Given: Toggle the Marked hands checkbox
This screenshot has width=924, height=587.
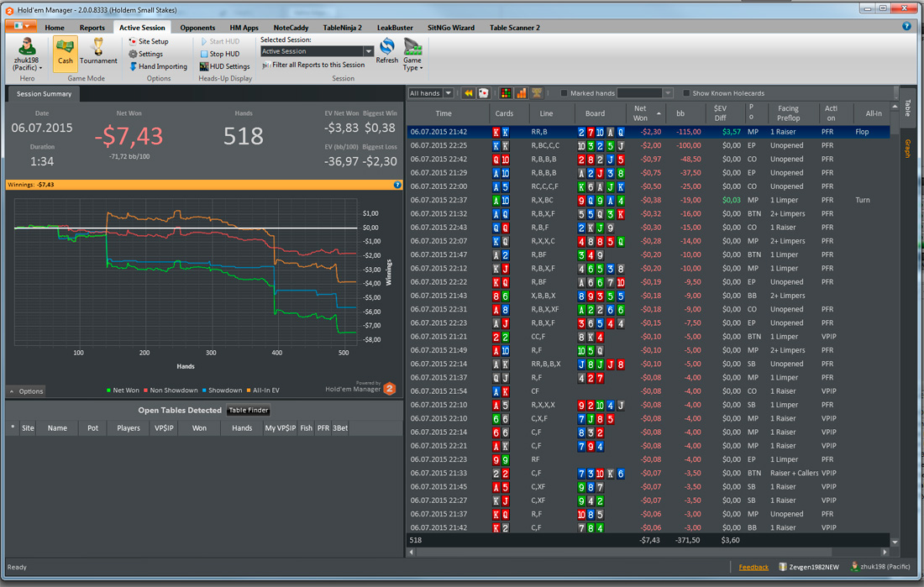Looking at the screenshot, I should (564, 93).
